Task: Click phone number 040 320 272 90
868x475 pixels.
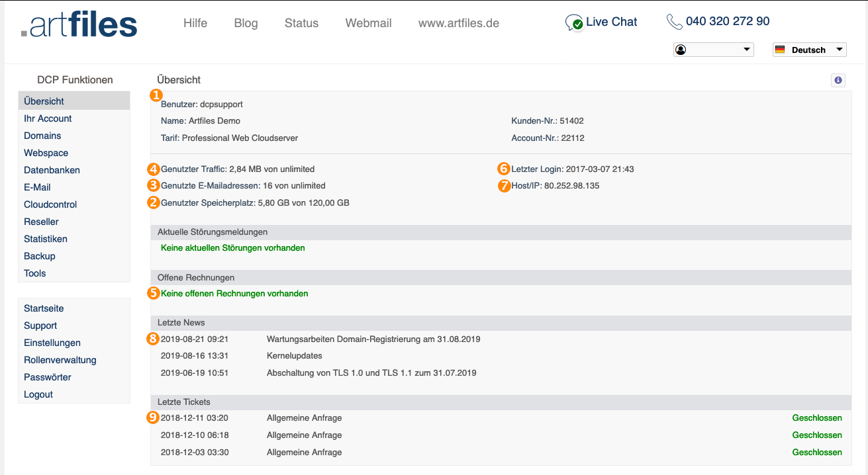Action: click(x=728, y=21)
